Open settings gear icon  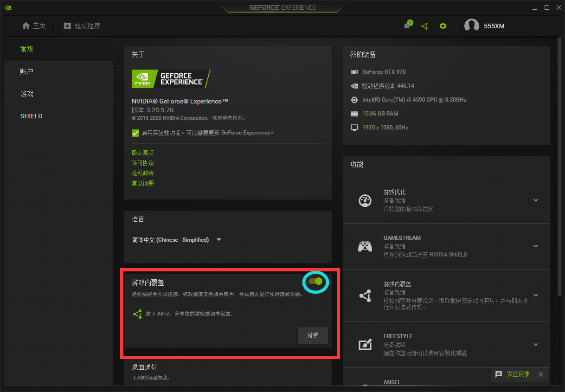[x=443, y=26]
